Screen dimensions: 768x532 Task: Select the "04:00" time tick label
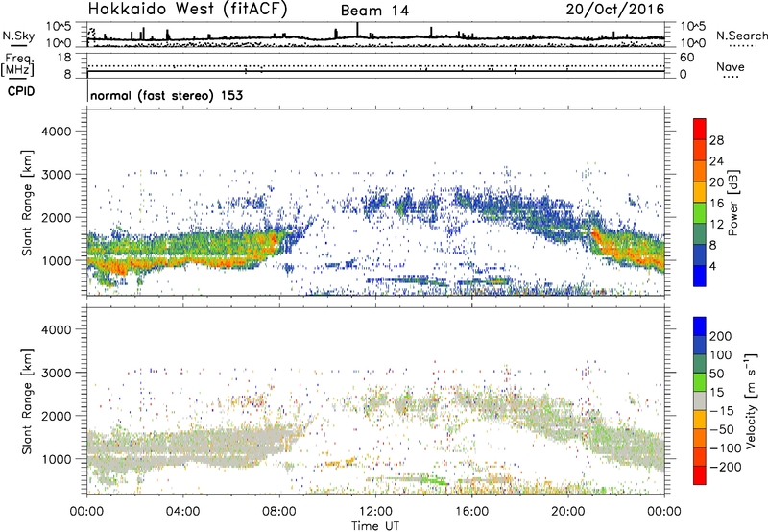click(182, 512)
